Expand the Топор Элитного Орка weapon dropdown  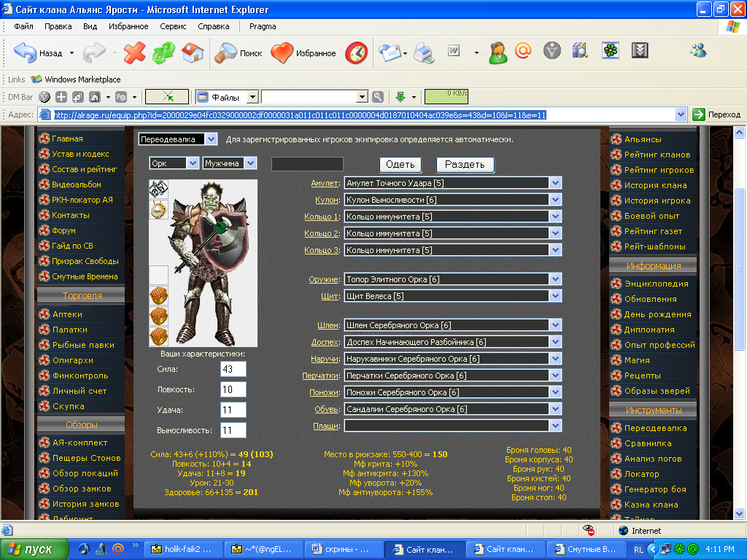click(555, 279)
